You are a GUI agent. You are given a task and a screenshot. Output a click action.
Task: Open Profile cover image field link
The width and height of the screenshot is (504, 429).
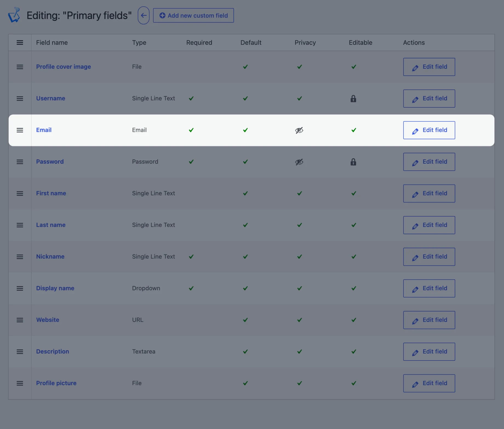(x=64, y=67)
